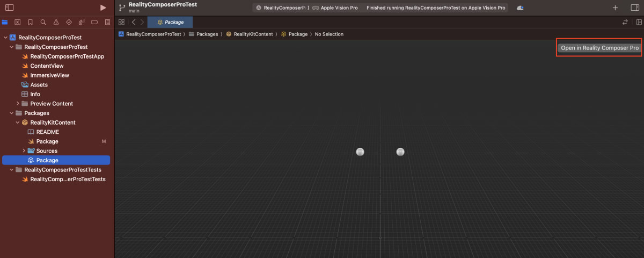Screen dimensions: 644x258
Task: Click the left sphere in the scene
Action: point(361,152)
